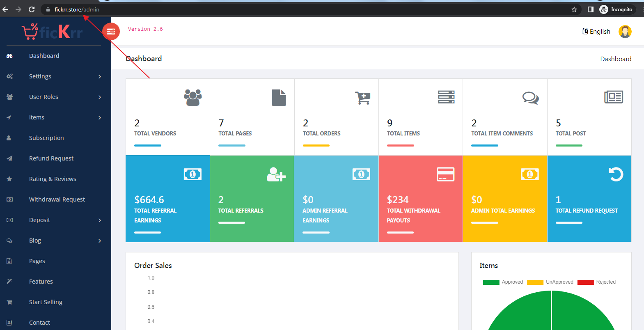Click the browser address bar URL
Screen dimensions: 644x330
click(x=77, y=9)
